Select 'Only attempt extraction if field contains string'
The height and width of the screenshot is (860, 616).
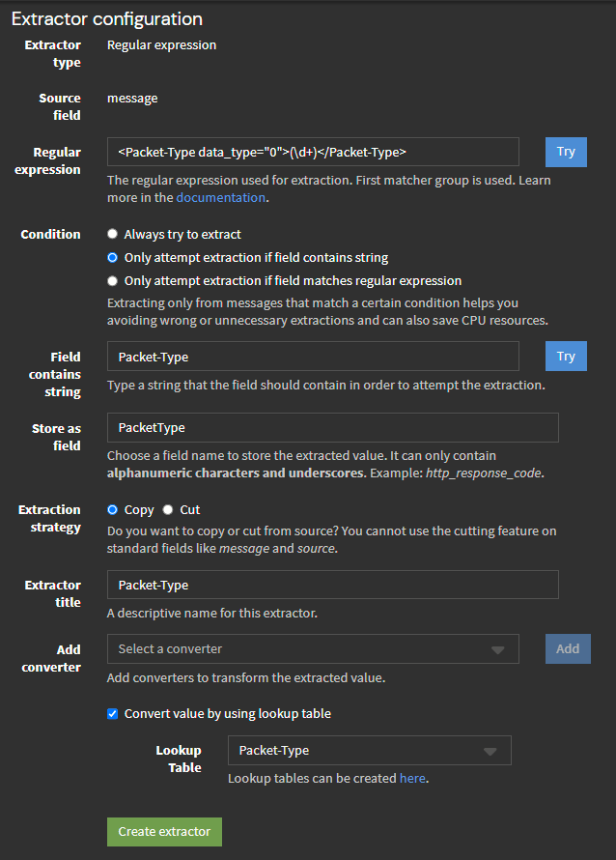(113, 258)
